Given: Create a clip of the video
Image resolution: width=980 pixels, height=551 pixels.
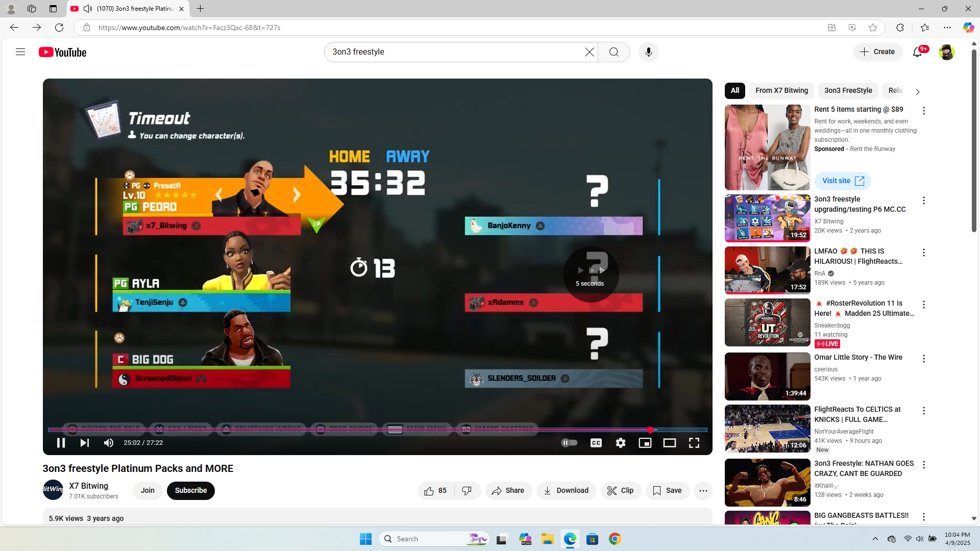Looking at the screenshot, I should pos(621,491).
